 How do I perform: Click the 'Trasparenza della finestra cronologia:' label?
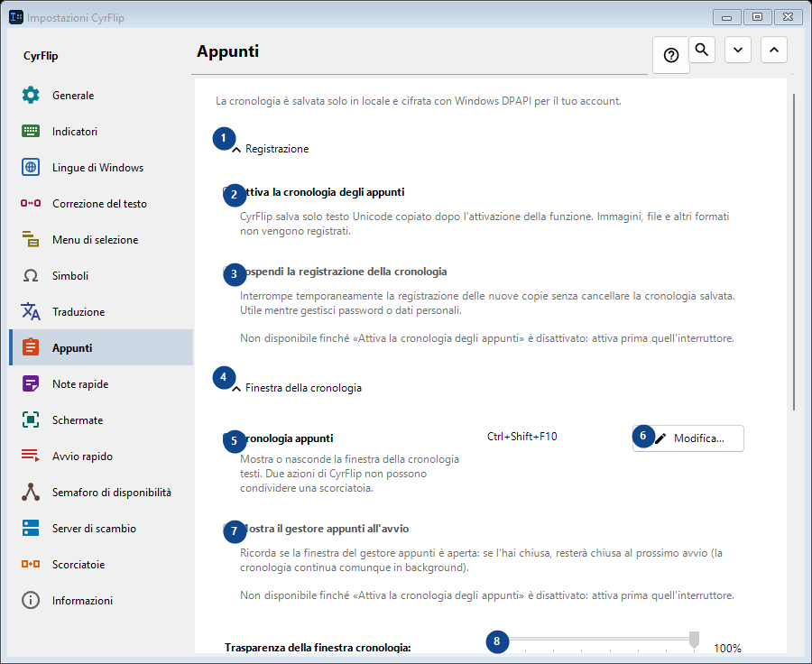pos(318,648)
